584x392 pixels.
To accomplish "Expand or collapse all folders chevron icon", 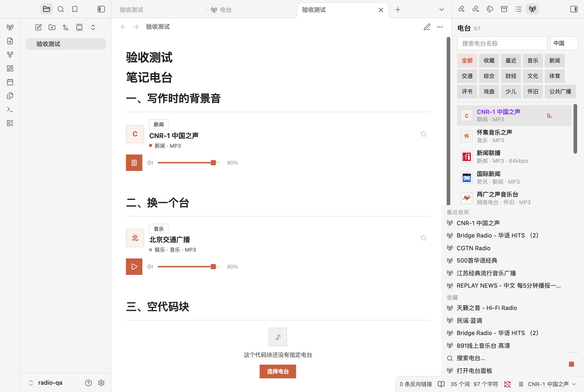I will [x=93, y=27].
